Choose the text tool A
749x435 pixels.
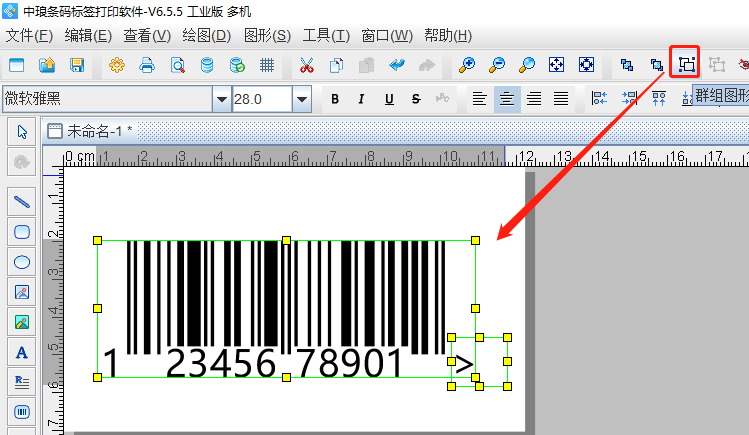click(22, 352)
